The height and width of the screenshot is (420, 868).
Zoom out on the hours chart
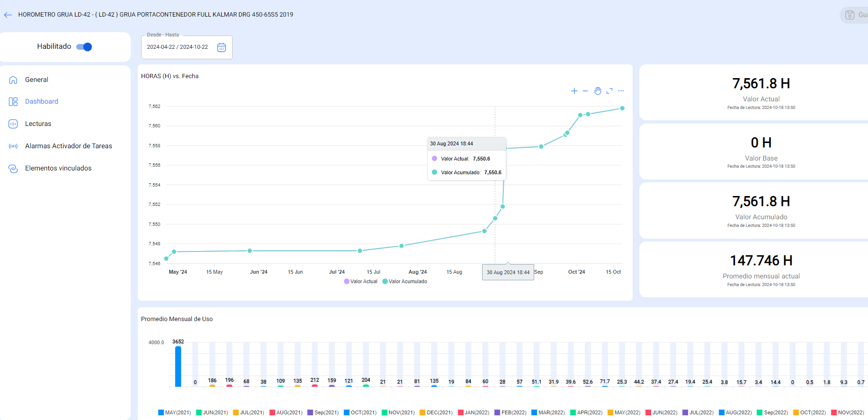point(585,91)
